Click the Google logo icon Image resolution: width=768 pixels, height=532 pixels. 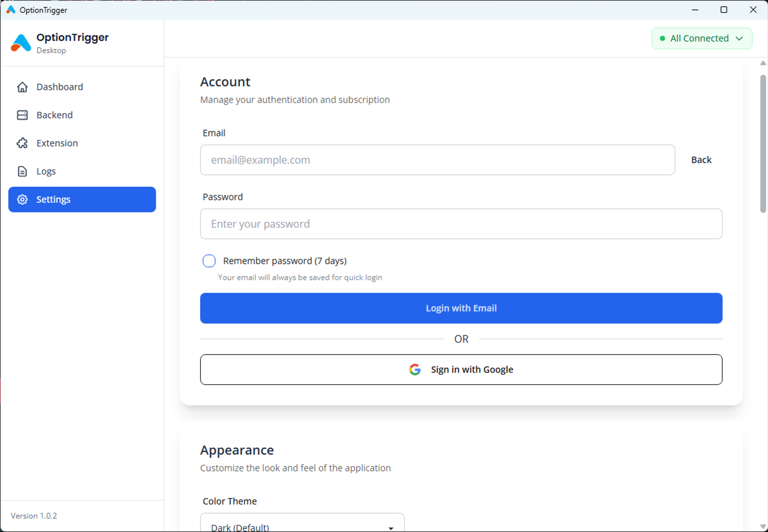[x=415, y=369]
